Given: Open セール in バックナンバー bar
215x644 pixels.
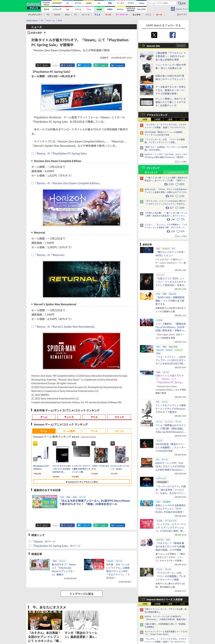Looking at the screenshot, I should [x=159, y=15].
